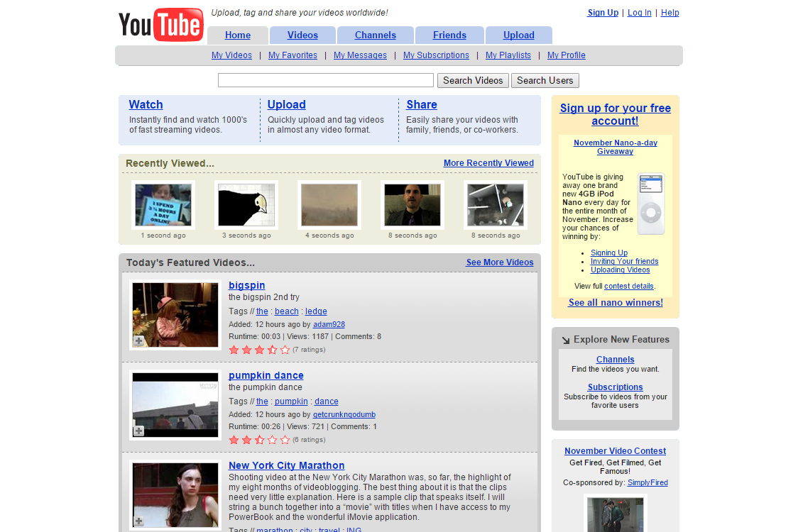Rate pumpkin dance with the first star
The height and width of the screenshot is (532, 798).
point(234,440)
